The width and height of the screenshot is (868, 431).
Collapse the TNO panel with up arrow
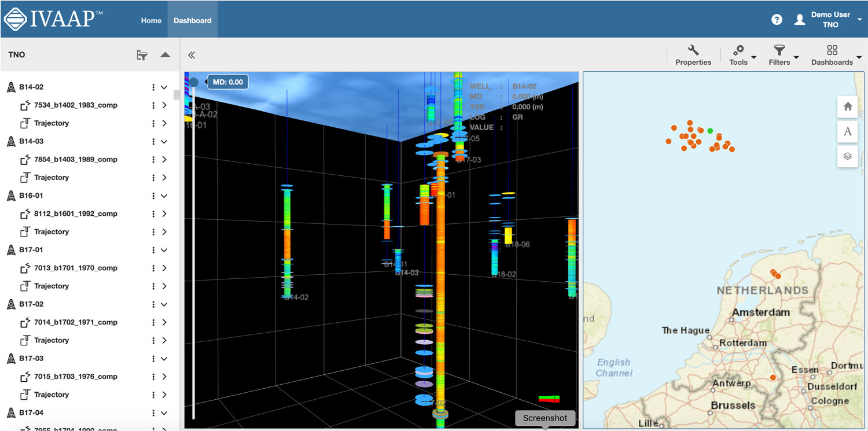(x=165, y=55)
